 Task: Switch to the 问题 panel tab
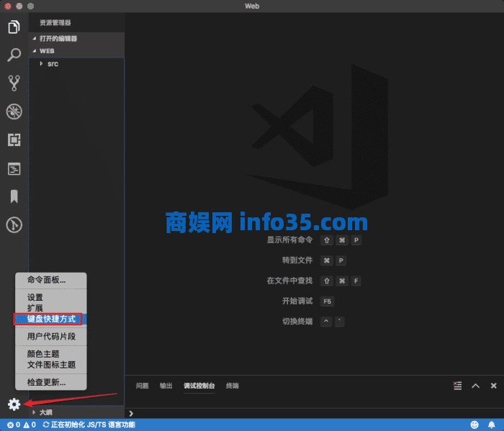pyautogui.click(x=142, y=386)
